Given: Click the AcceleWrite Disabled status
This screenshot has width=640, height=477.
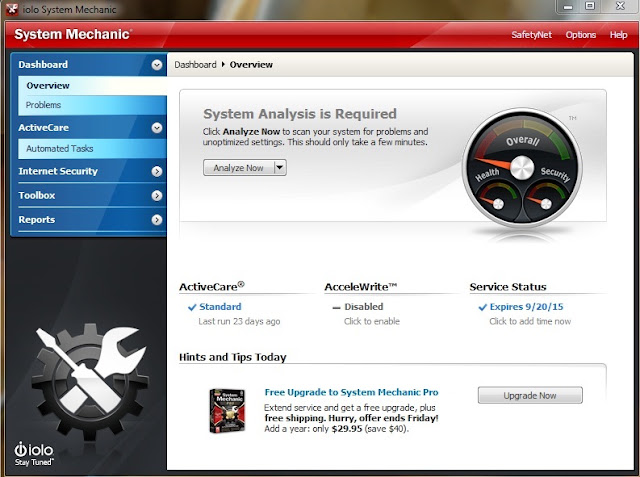Looking at the screenshot, I should click(364, 307).
